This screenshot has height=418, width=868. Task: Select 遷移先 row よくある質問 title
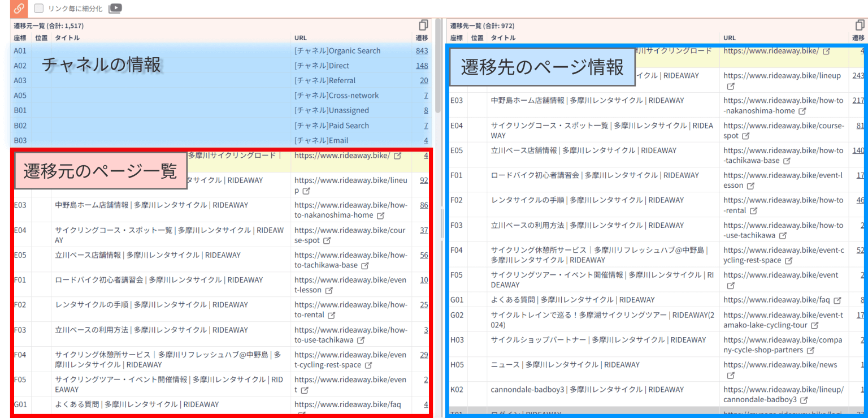[x=572, y=300]
